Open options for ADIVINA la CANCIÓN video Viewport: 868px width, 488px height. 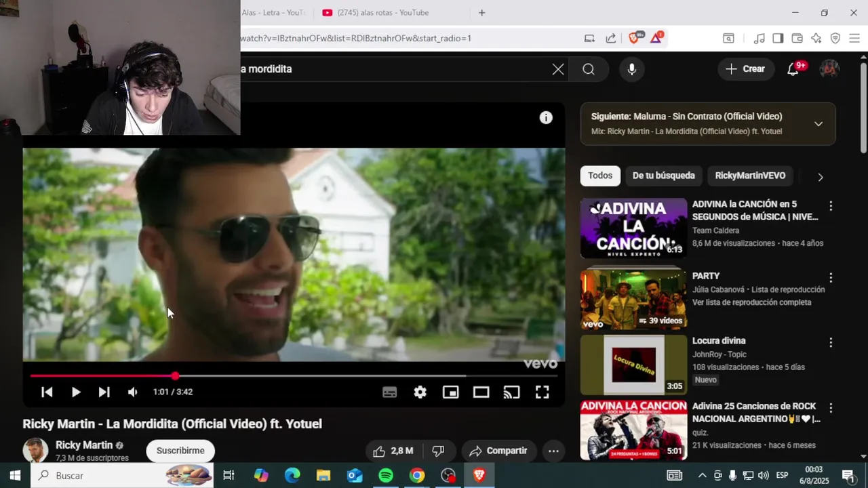point(831,206)
